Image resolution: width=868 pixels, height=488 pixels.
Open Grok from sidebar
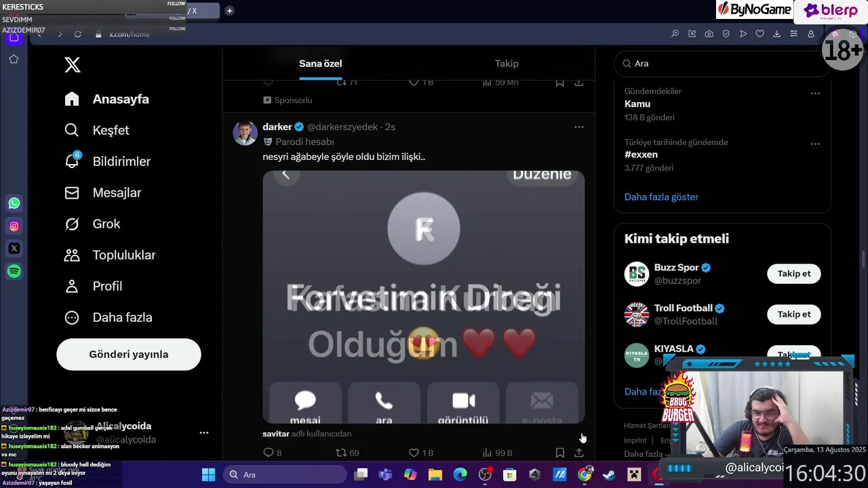[92, 224]
